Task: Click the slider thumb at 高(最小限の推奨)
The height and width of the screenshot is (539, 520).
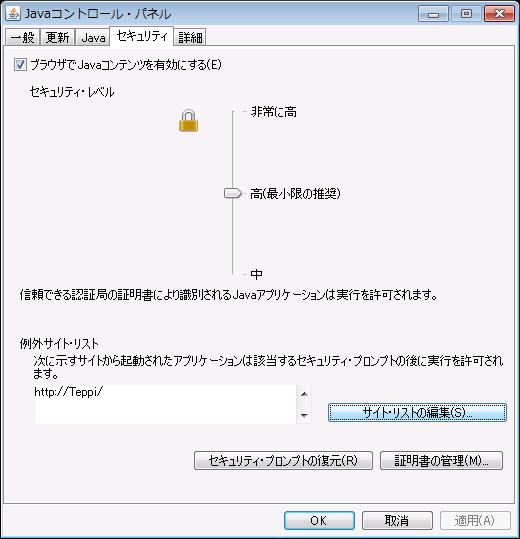Action: tap(233, 193)
